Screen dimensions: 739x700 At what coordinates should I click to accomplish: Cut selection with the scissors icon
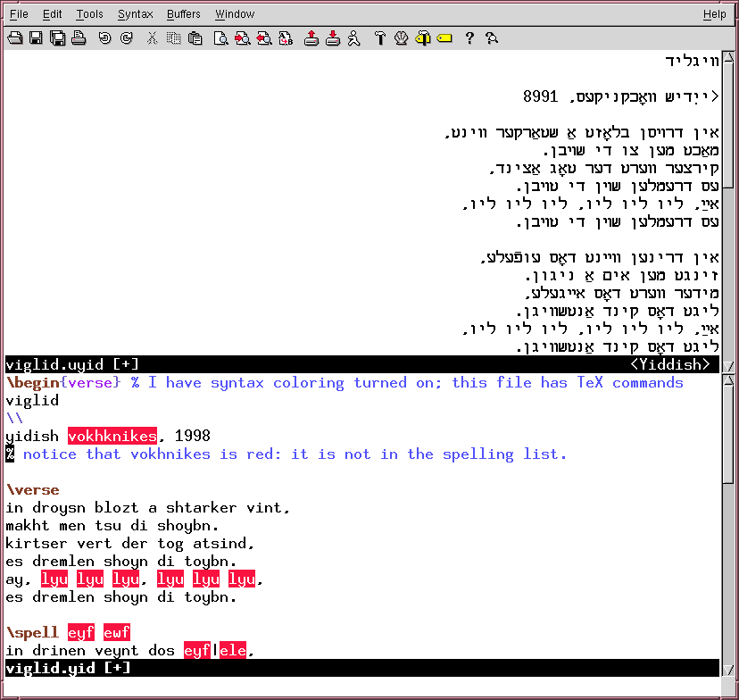(153, 38)
